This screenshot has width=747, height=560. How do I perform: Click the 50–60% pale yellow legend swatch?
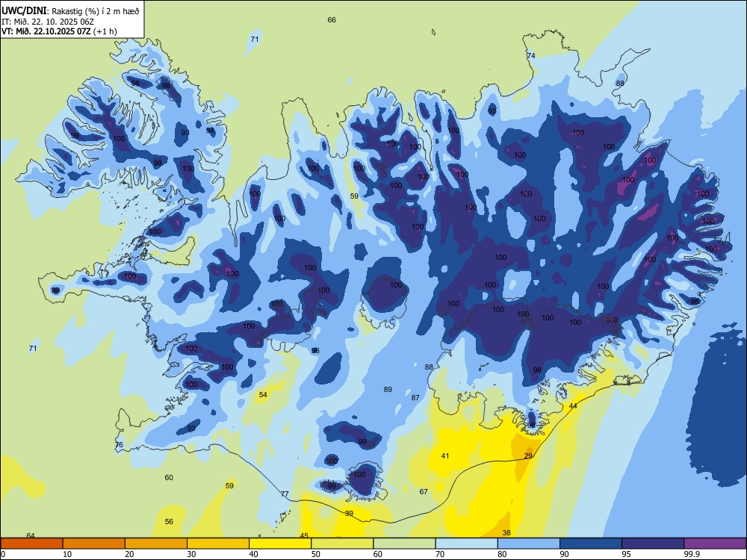pos(342,544)
